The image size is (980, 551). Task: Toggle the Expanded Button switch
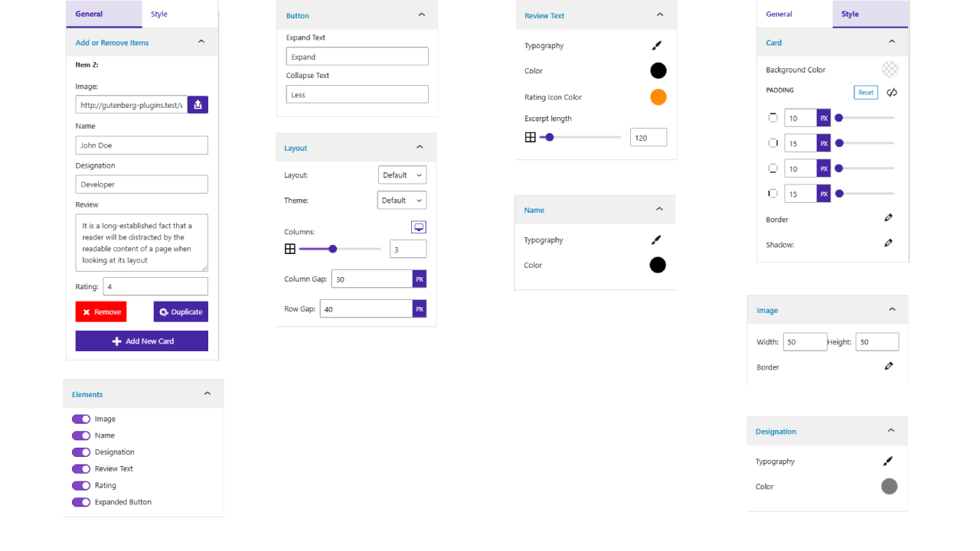tap(81, 502)
